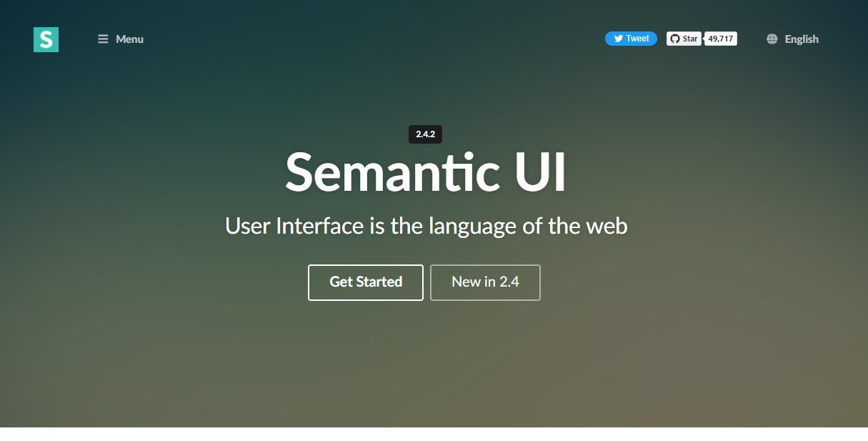
Task: Click the 2.4.2 version label
Action: 425,134
